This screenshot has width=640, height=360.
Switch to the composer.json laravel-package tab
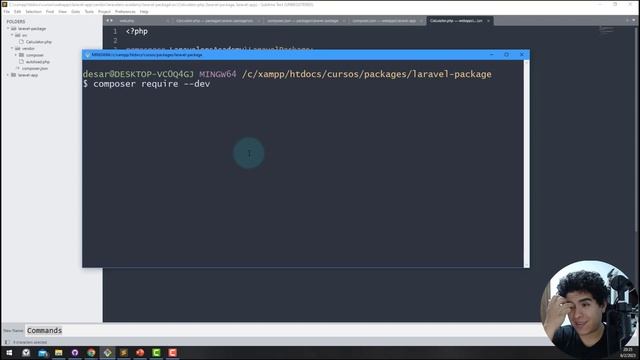coord(304,20)
